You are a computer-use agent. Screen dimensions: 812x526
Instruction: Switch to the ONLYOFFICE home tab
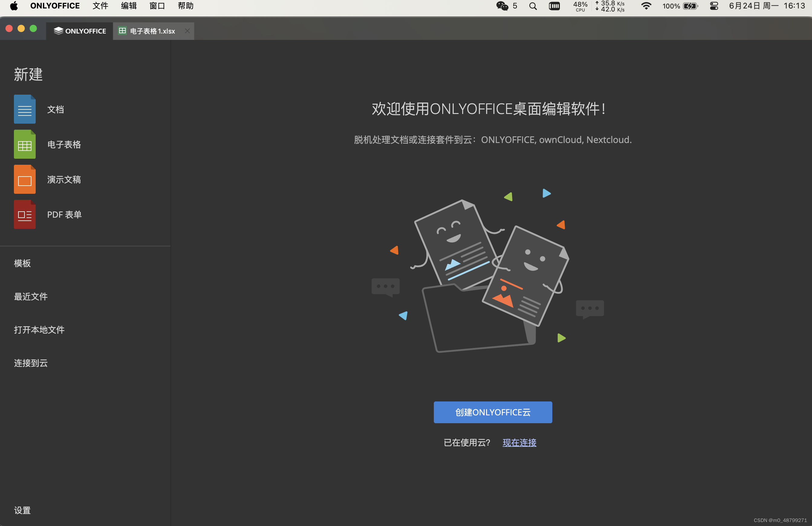click(80, 31)
